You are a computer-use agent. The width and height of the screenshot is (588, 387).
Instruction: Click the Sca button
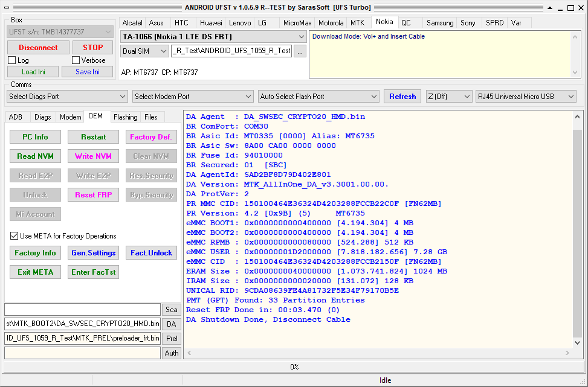(x=172, y=310)
